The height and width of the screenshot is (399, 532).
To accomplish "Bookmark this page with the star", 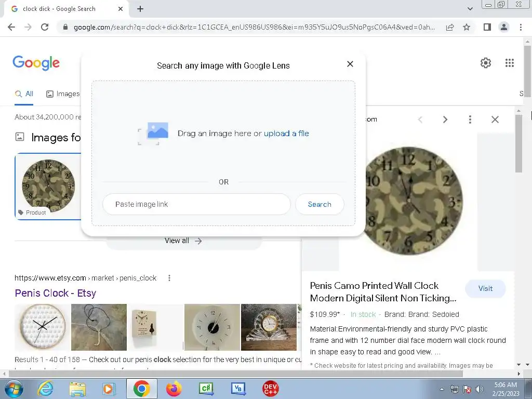I will click(467, 27).
